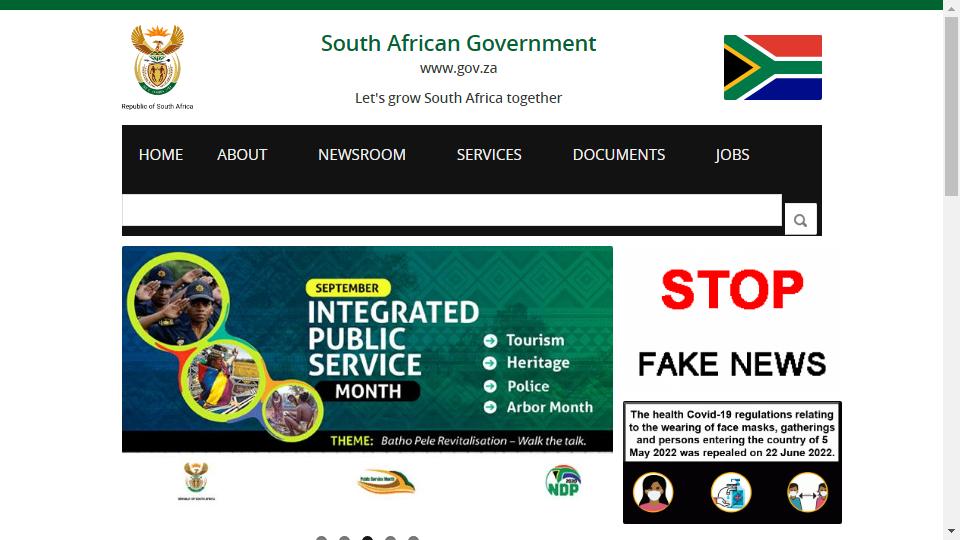Open the JOBS menu item
The width and height of the screenshot is (960, 540).
[x=732, y=155]
